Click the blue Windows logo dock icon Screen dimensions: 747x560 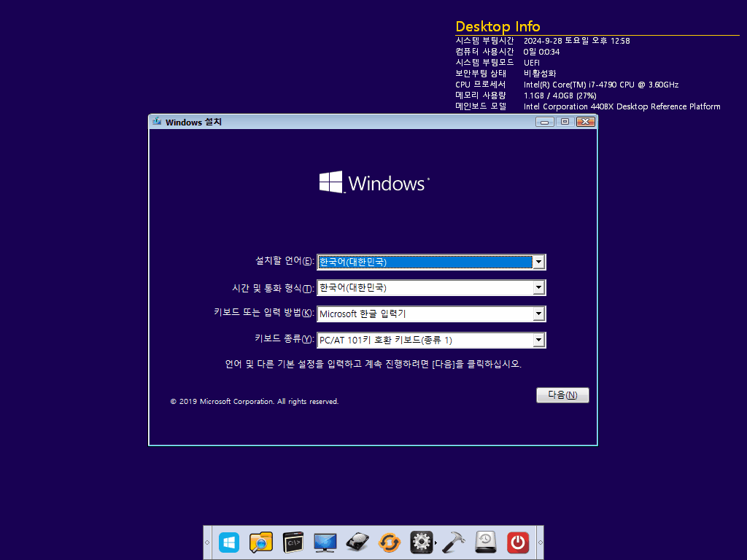tap(229, 542)
